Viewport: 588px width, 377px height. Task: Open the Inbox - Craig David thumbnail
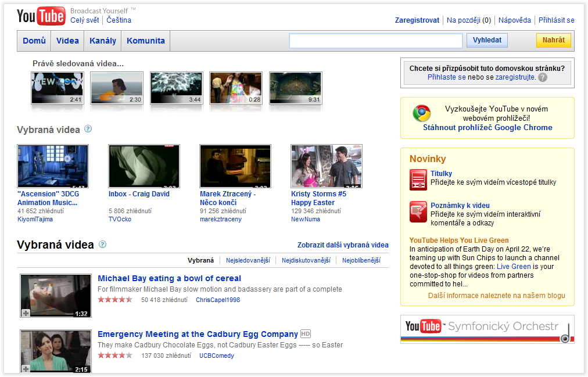point(144,166)
